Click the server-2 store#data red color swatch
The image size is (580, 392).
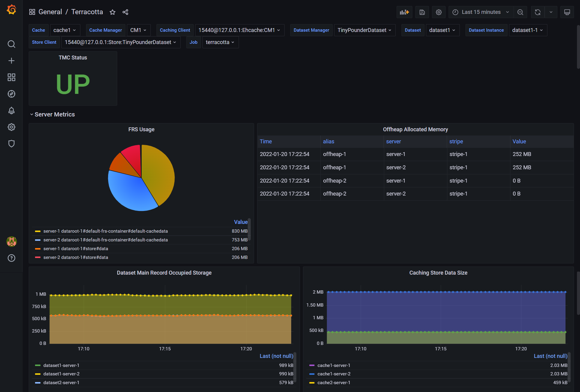38,257
